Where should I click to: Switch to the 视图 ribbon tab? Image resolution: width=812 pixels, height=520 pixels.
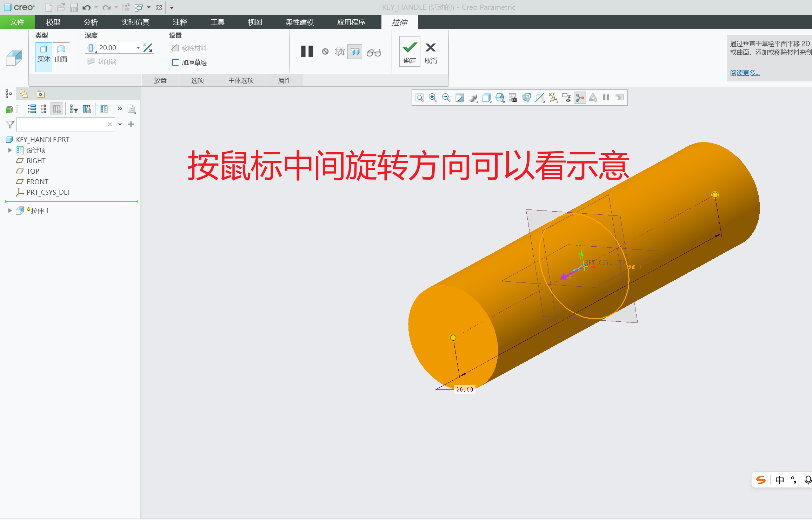[255, 22]
